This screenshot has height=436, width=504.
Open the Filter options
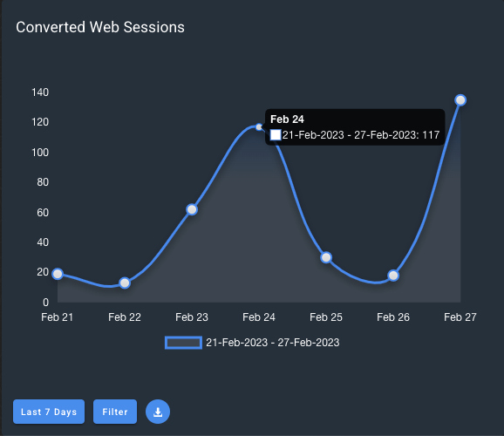pos(115,412)
